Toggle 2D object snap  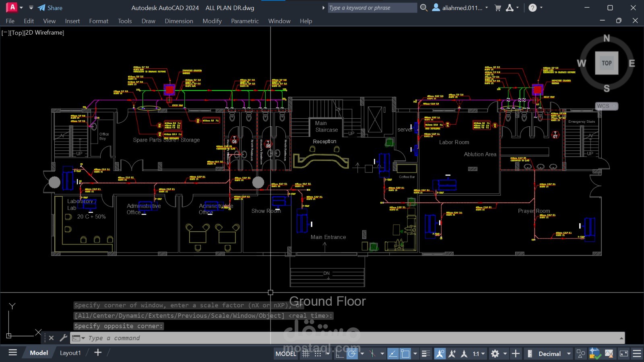(x=405, y=354)
